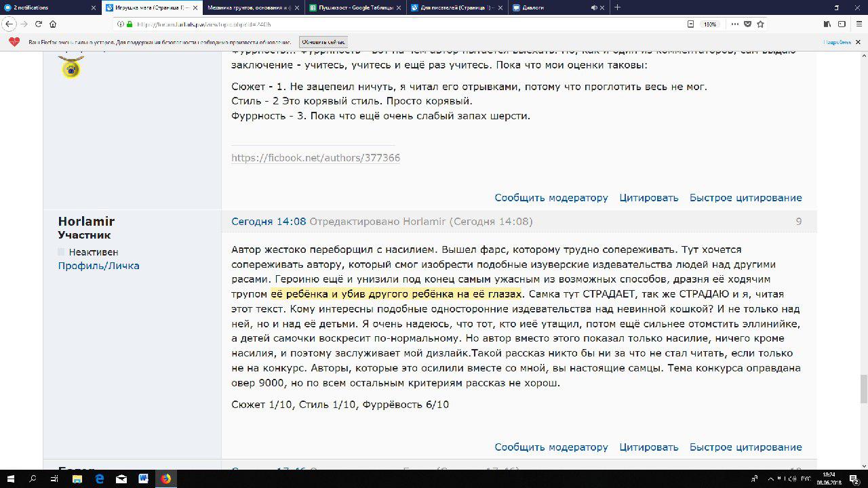
Task: Open the Windows Start menu
Action: [10, 479]
